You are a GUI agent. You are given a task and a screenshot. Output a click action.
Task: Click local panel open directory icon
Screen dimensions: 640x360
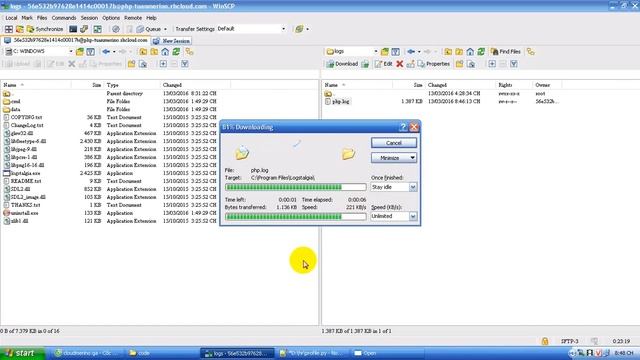(80, 52)
